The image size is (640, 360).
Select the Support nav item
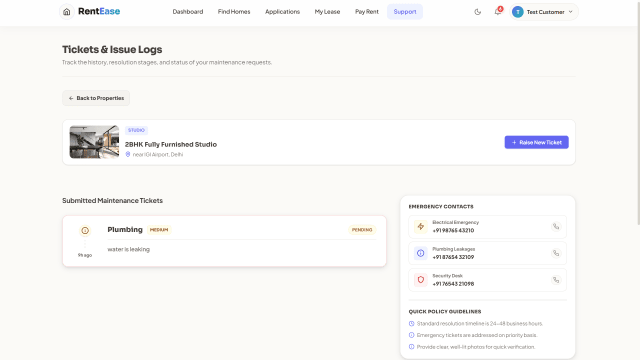coord(405,12)
